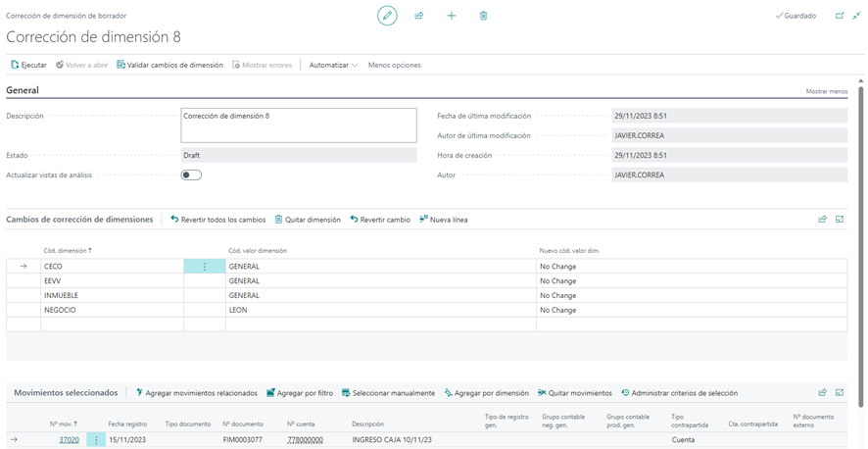Screen dimensions: 868x449
Task: Sort by Cód. dimensión column header
Action: [x=69, y=251]
